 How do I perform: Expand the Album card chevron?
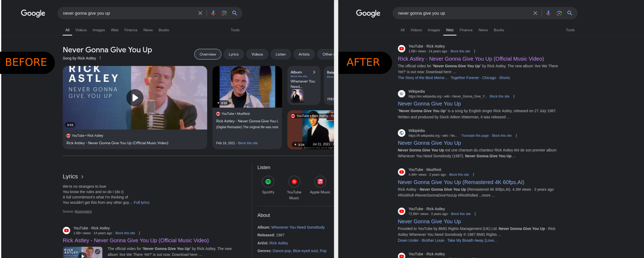point(314,72)
